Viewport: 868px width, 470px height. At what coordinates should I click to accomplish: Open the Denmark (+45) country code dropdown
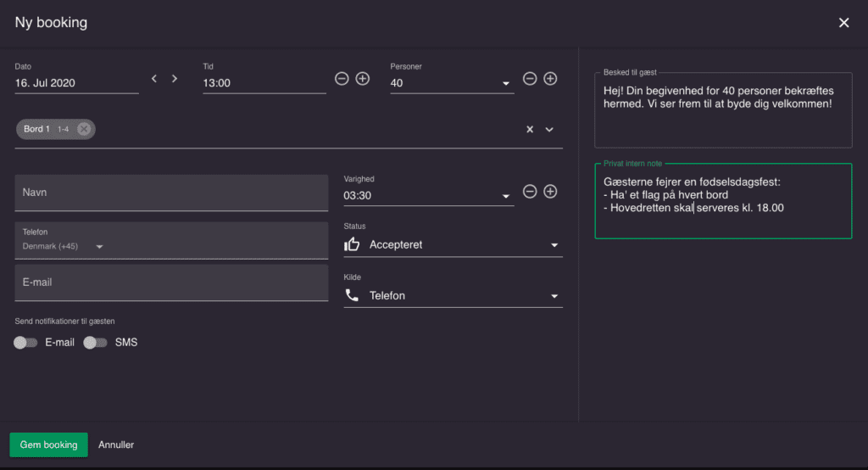(x=63, y=246)
